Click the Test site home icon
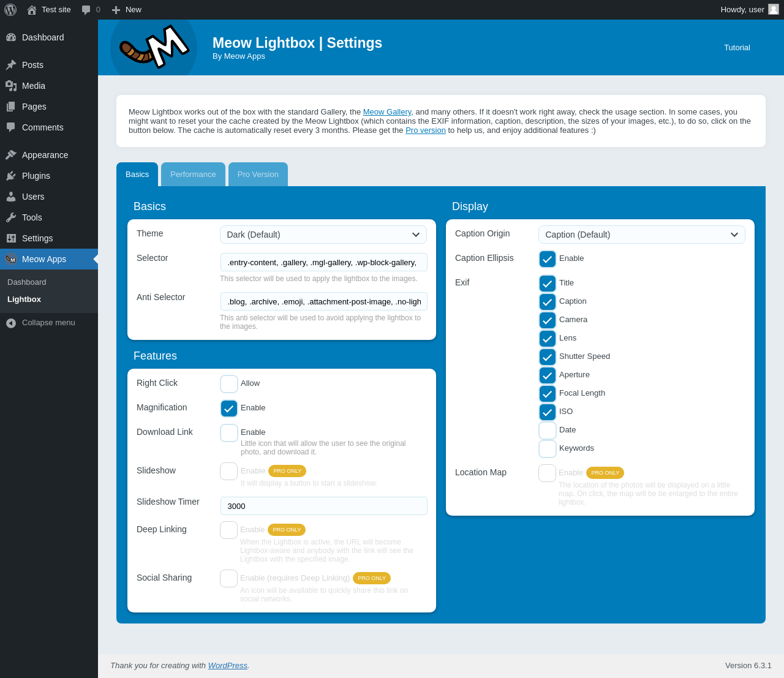The height and width of the screenshot is (678, 784). point(32,10)
